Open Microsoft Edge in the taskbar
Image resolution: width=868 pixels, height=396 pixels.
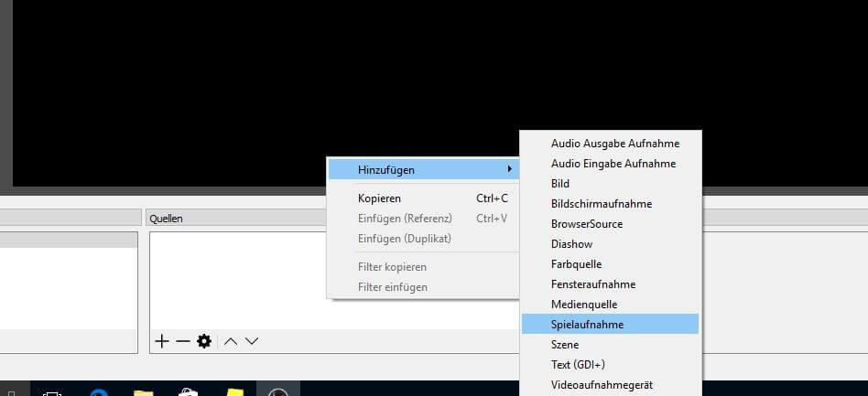tap(99, 392)
